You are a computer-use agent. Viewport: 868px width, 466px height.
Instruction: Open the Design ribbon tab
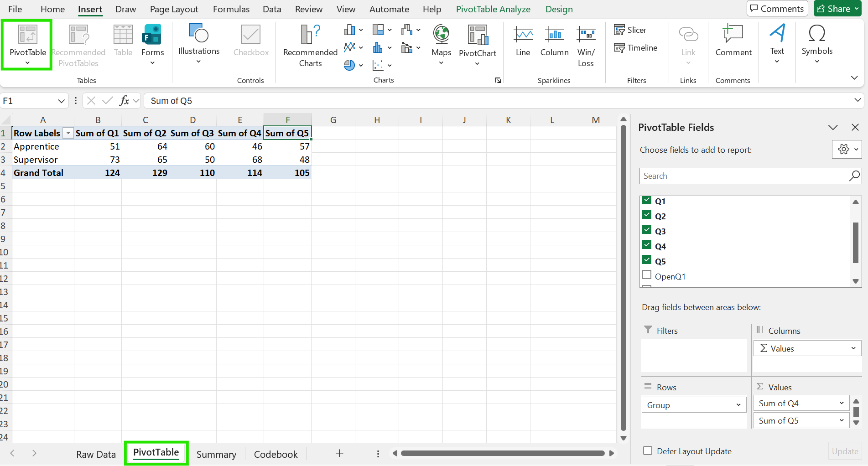559,9
